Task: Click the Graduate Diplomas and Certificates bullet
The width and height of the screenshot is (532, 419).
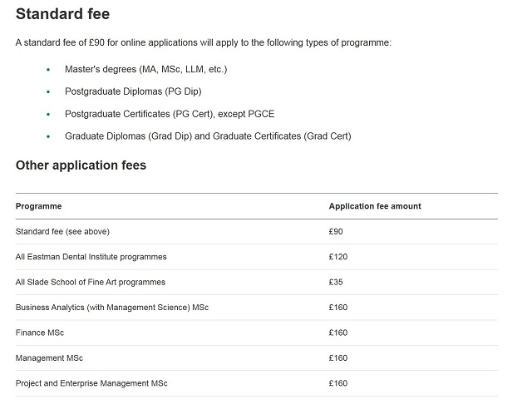Action: tap(208, 136)
